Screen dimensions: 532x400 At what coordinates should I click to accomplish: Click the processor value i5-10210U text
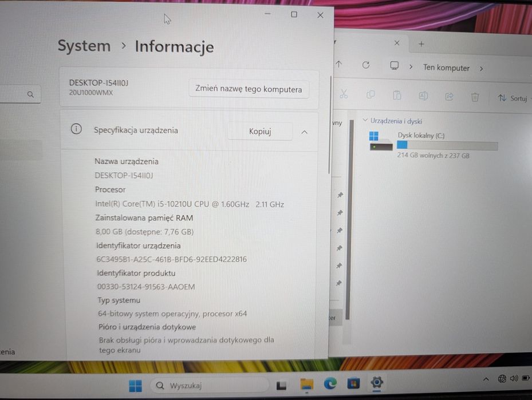(x=190, y=204)
